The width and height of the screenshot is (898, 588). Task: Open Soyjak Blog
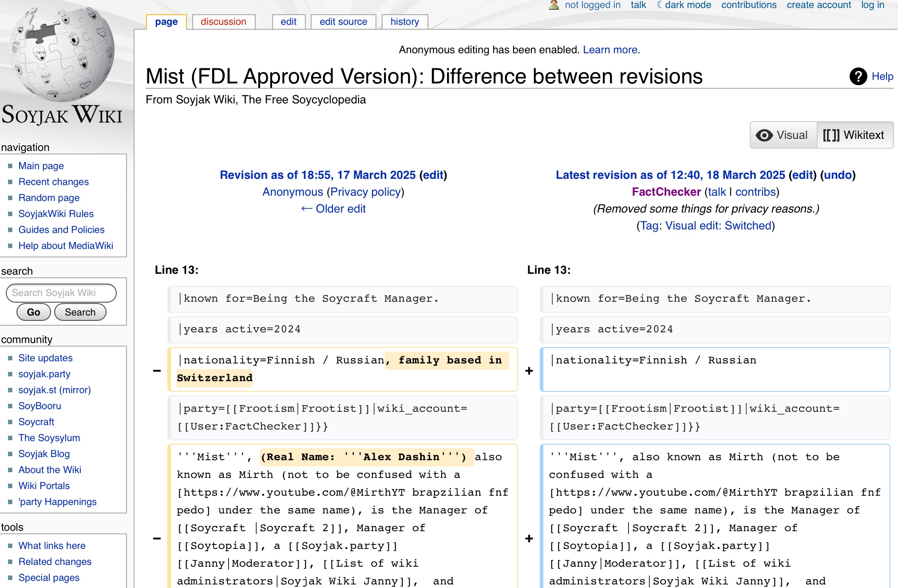click(44, 454)
